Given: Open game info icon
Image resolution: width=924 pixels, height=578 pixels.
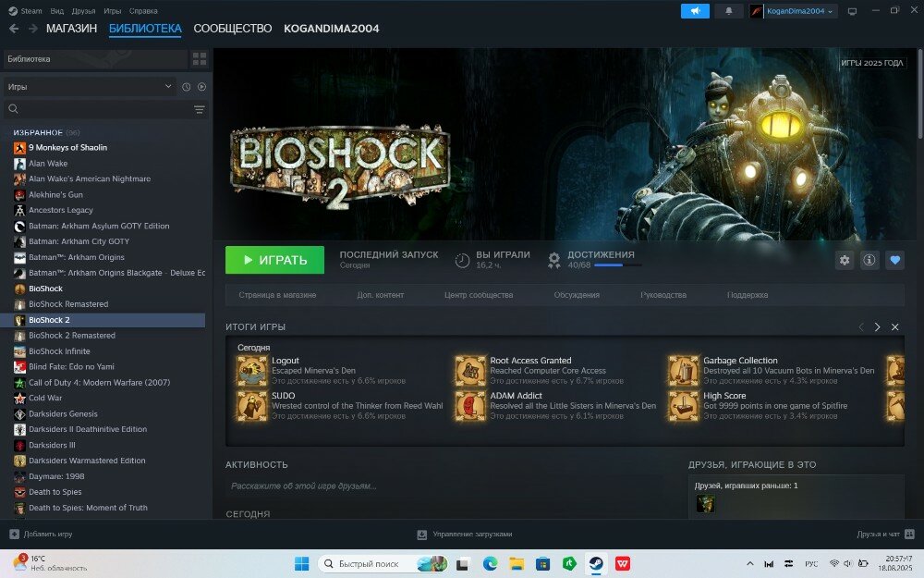Looking at the screenshot, I should (x=869, y=260).
